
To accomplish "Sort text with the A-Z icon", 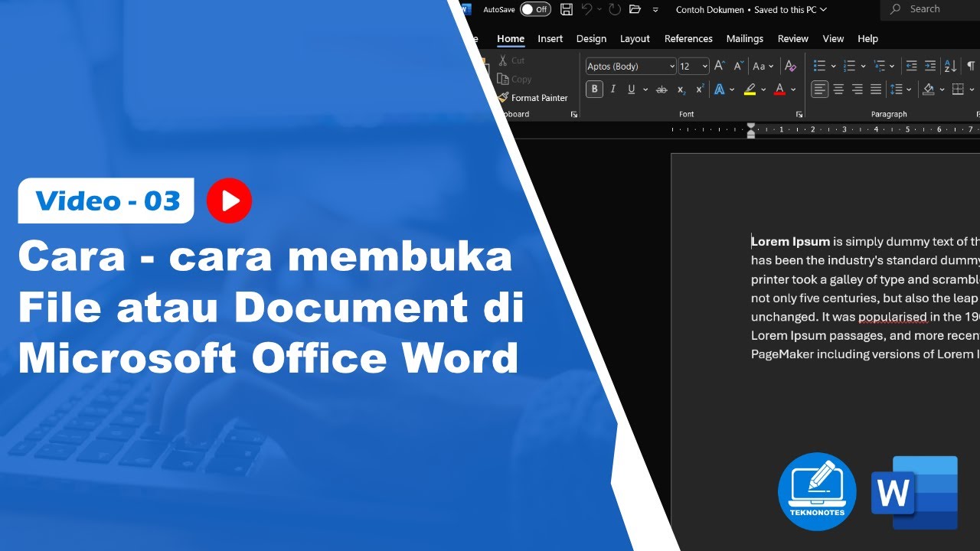I will pos(950,67).
